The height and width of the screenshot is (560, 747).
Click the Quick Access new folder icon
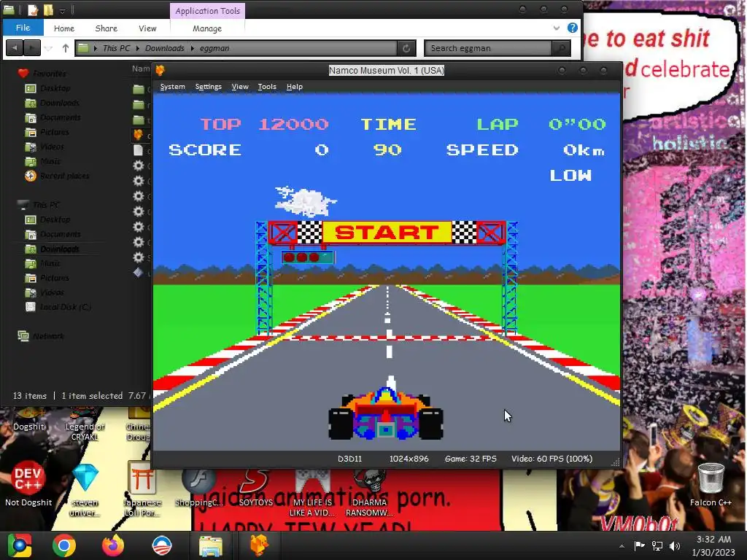[48, 10]
